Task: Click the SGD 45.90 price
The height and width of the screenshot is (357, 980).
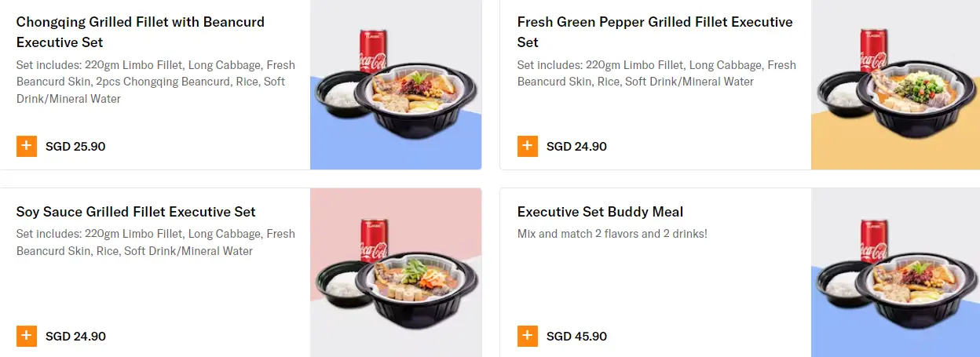Action: (x=576, y=336)
